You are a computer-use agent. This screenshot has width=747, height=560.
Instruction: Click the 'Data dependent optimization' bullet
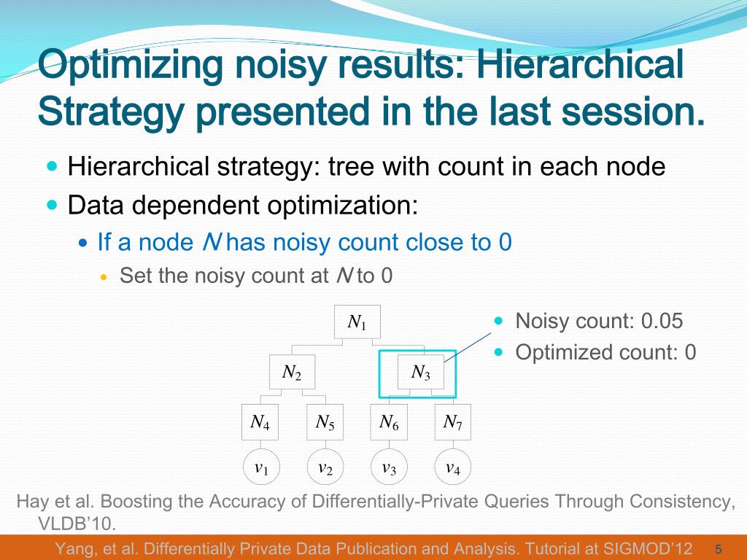click(242, 205)
